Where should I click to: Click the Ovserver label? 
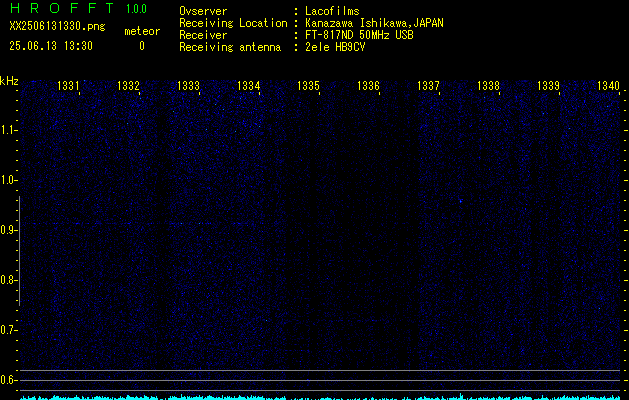coord(203,11)
